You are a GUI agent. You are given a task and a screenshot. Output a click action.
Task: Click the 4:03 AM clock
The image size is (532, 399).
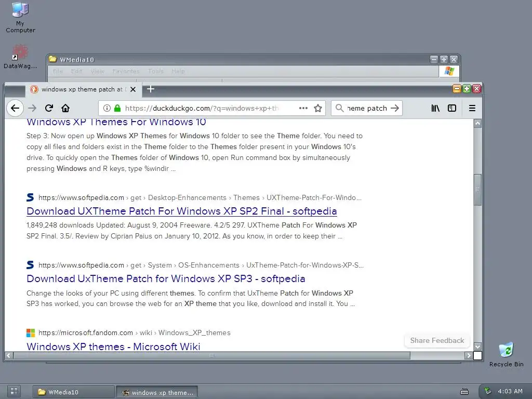[x=510, y=391]
